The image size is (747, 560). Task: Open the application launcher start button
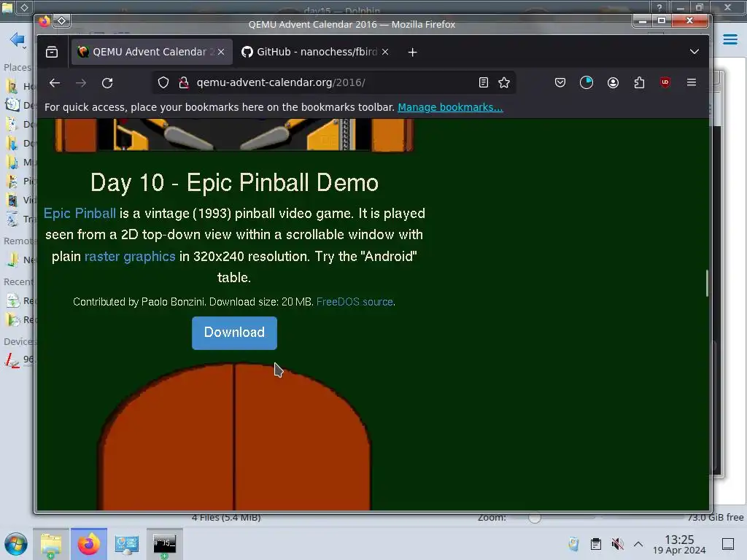(x=16, y=544)
